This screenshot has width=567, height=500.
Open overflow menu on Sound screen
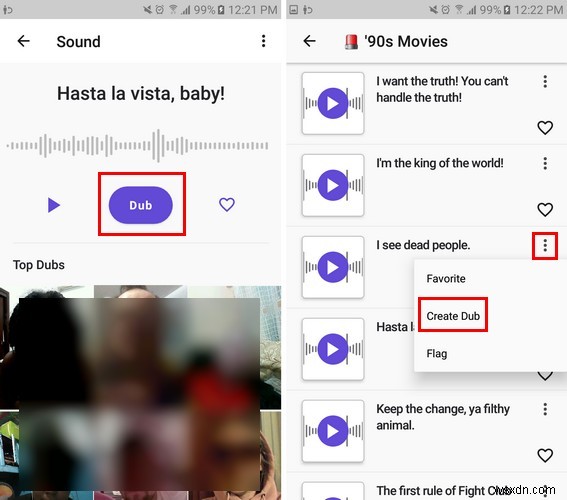264,41
